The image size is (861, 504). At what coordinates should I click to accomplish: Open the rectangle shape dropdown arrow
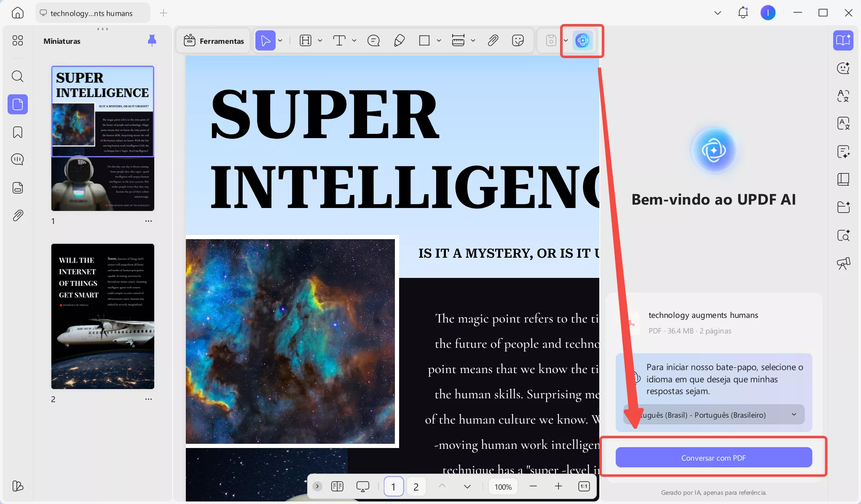coord(439,41)
